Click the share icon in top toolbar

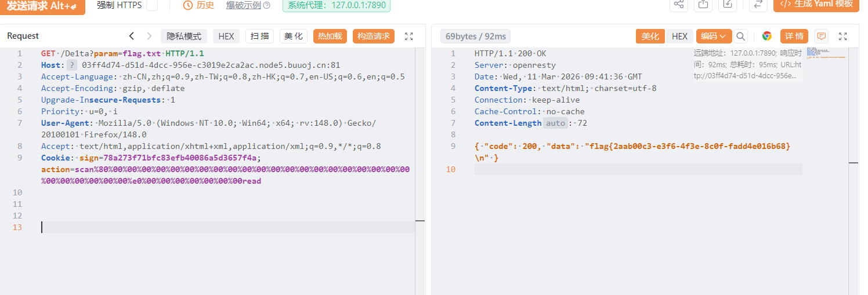coord(678,4)
